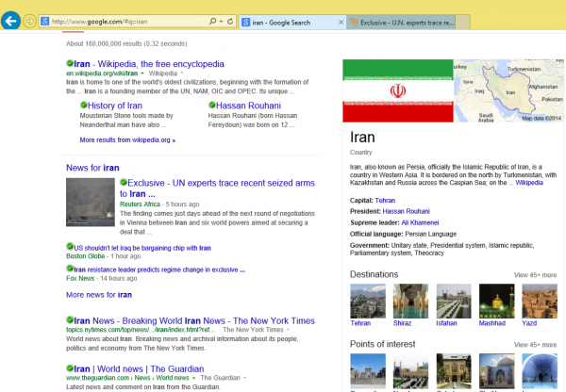Switch to the iran - Google Search tab

291,23
